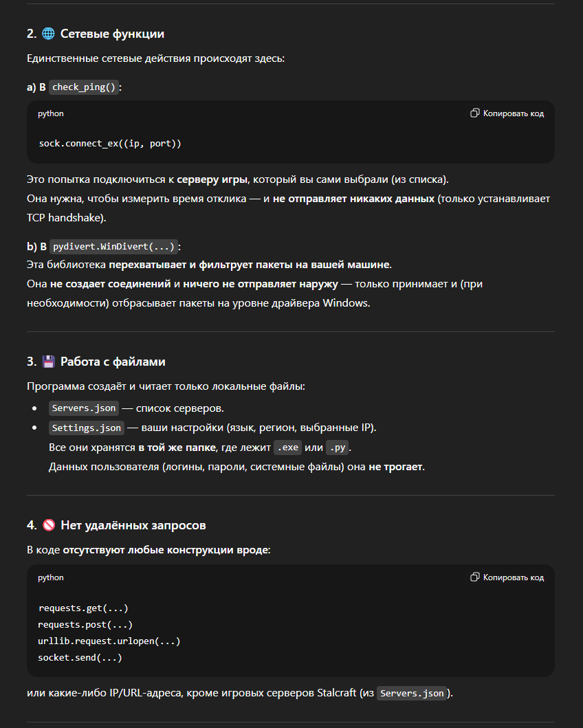
Task: Click the urllib.request.urlopen(...) code line
Action: [109, 641]
